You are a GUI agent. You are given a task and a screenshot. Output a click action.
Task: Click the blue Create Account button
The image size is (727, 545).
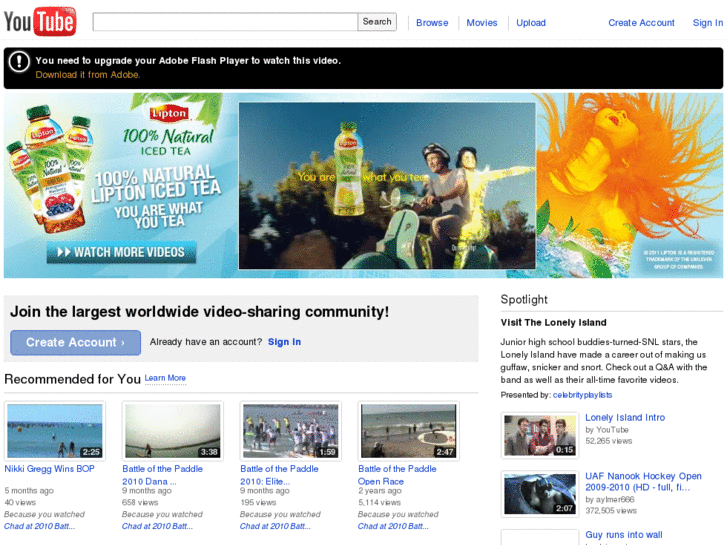coord(76,343)
